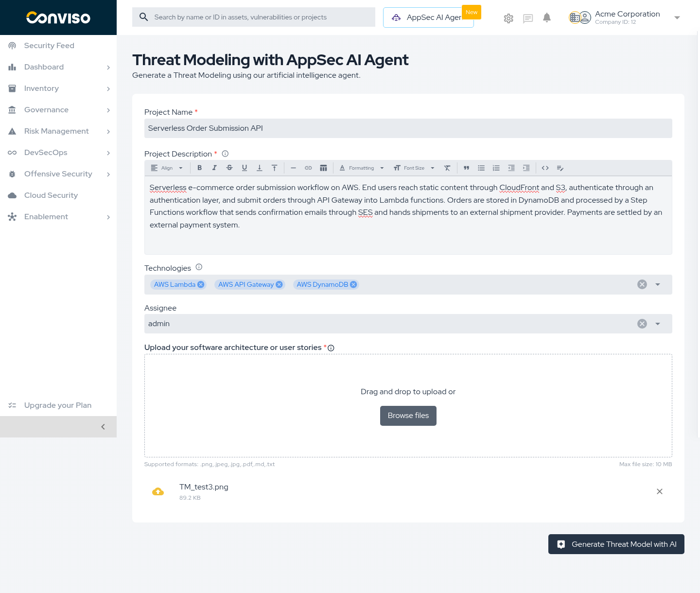Toggle strikethrough formatting

point(229,168)
